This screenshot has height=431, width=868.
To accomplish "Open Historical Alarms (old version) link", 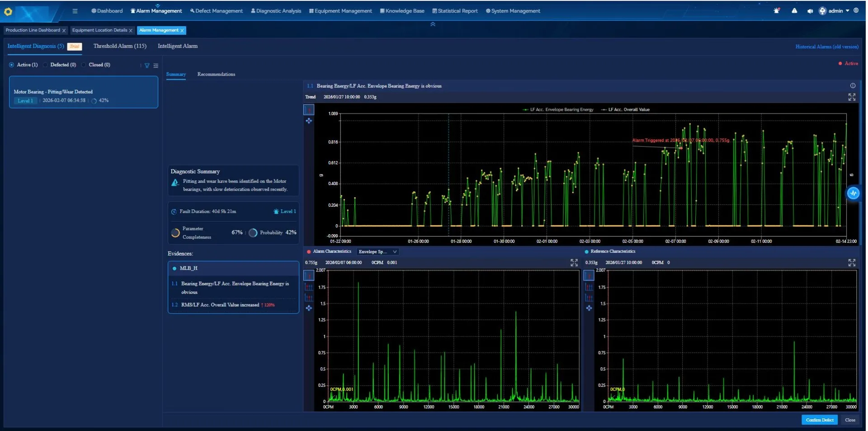I will 826,47.
